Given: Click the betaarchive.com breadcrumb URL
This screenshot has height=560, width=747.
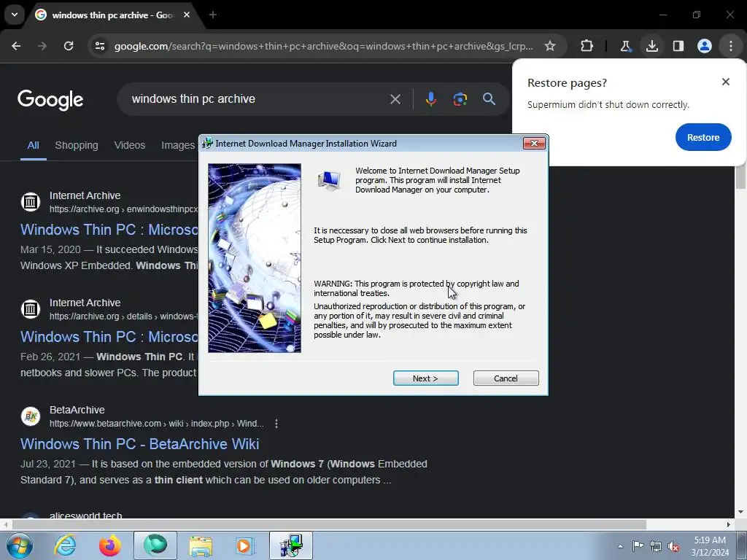Looking at the screenshot, I should [x=156, y=424].
